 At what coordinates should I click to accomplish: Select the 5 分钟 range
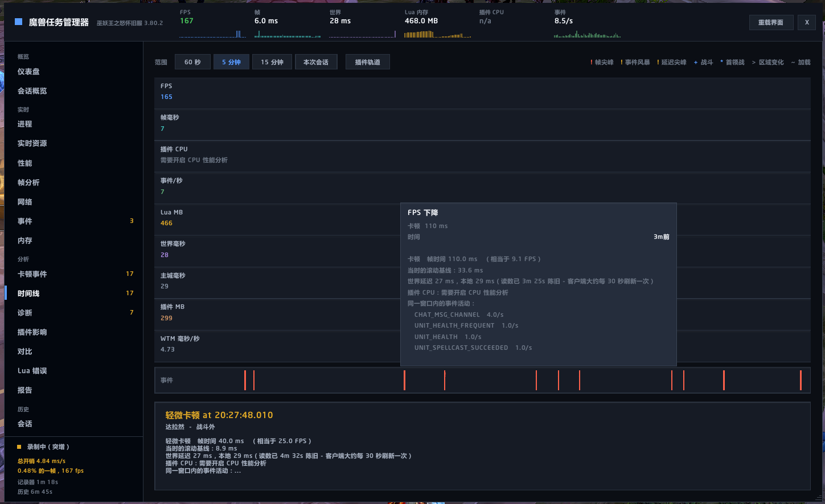pos(231,62)
